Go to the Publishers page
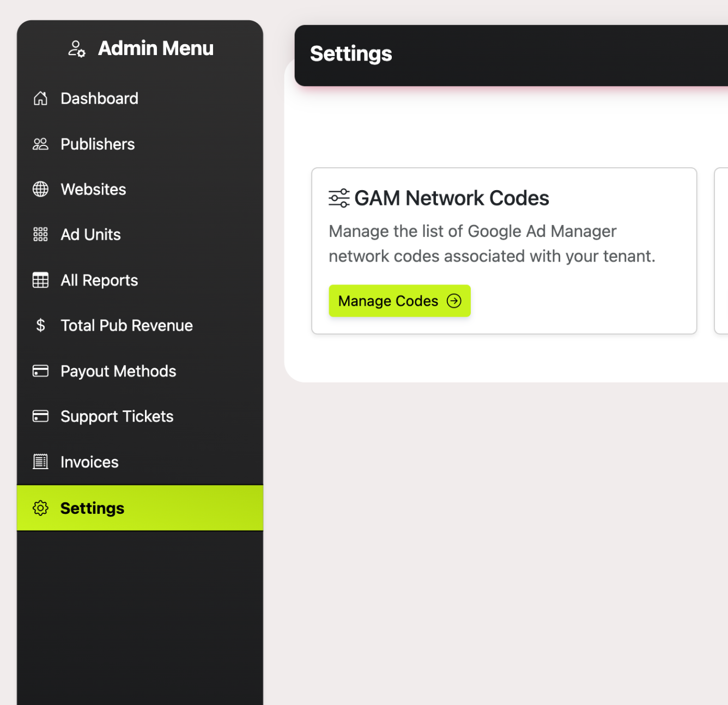This screenshot has width=728, height=705. click(140, 144)
